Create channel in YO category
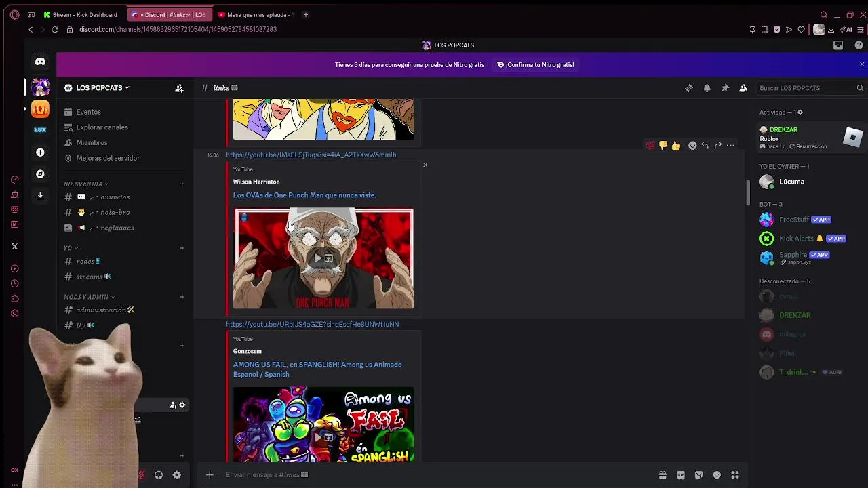Screen dimensions: 868x488 tap(182, 248)
